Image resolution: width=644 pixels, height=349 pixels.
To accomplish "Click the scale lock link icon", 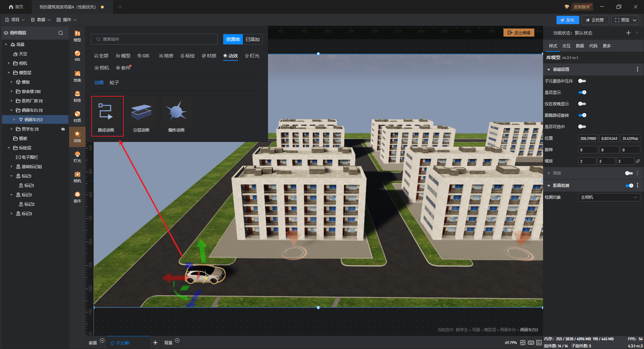I will point(638,161).
